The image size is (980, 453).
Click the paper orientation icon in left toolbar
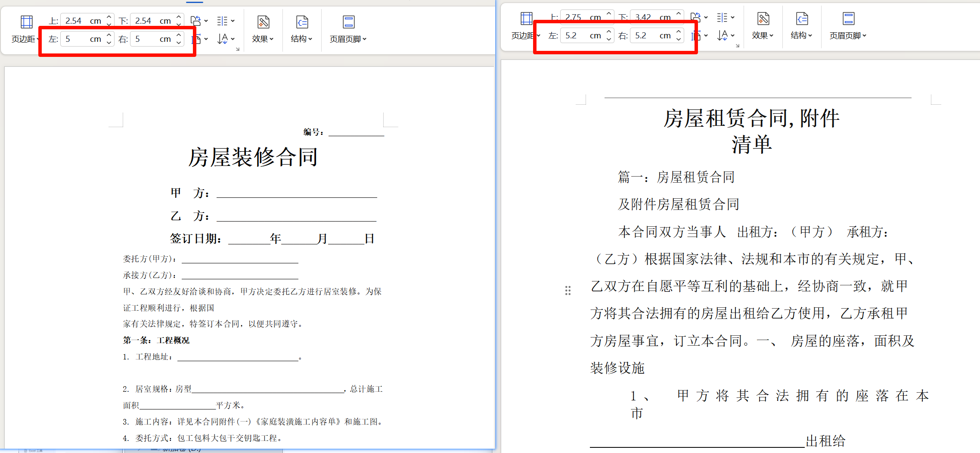pyautogui.click(x=196, y=21)
